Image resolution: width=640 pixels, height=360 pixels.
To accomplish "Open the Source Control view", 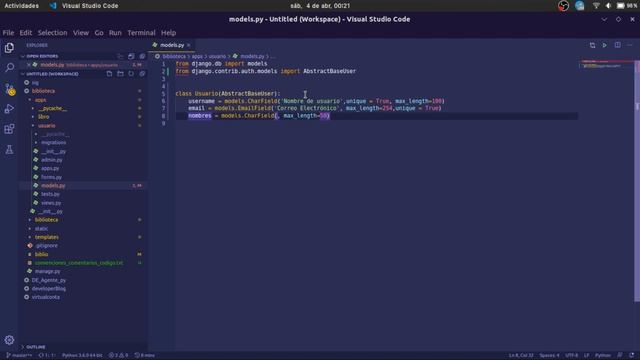I will click(x=9, y=89).
